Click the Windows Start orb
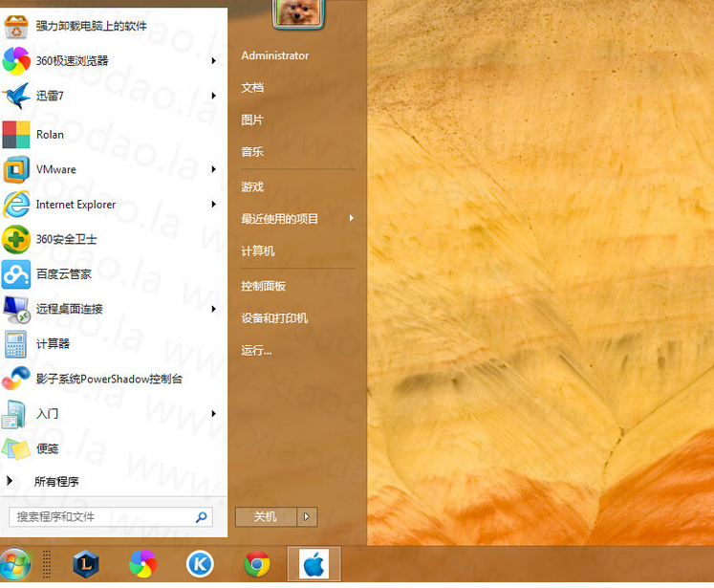Viewport: 714px width, 588px height. (15, 564)
